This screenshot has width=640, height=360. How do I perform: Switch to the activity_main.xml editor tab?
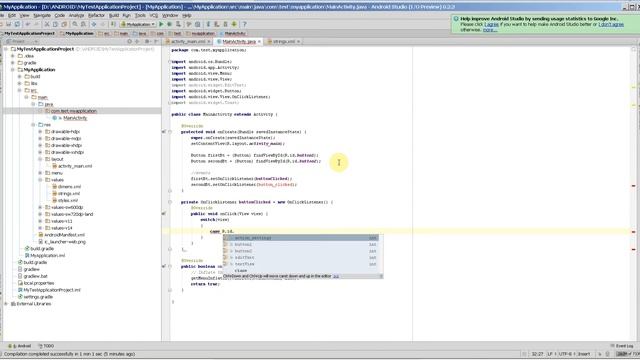tap(187, 41)
